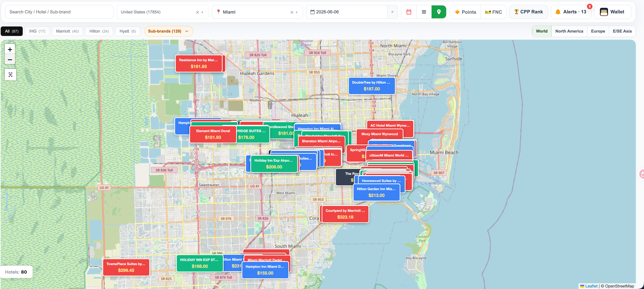This screenshot has width=644, height=289.
Task: Zoom in on the map
Action: pos(10,50)
